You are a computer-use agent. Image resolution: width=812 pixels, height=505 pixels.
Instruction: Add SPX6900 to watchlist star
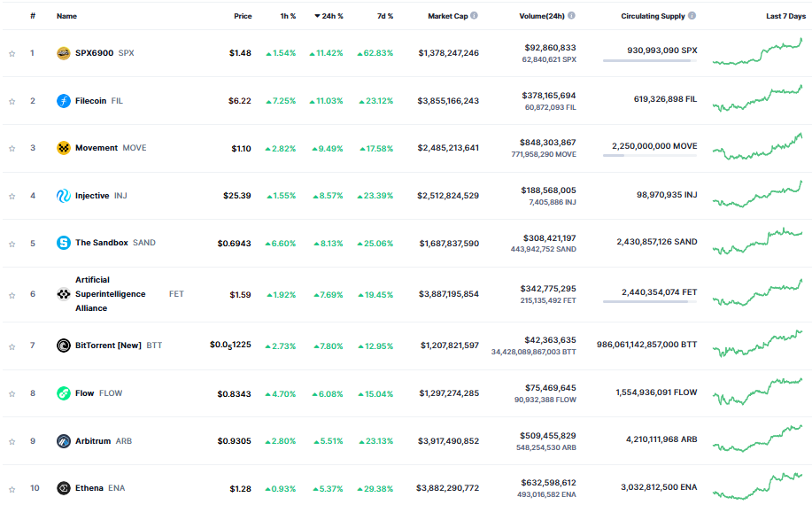12,53
